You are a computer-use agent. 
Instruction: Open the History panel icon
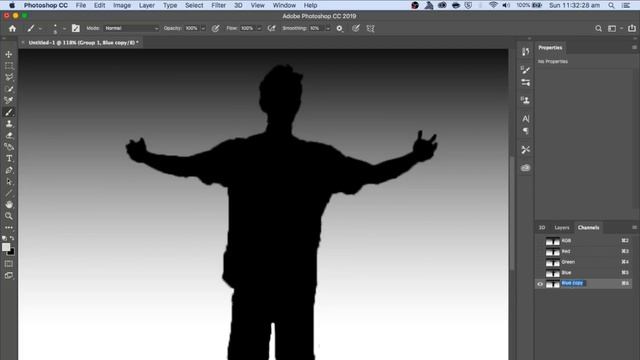coord(525,51)
